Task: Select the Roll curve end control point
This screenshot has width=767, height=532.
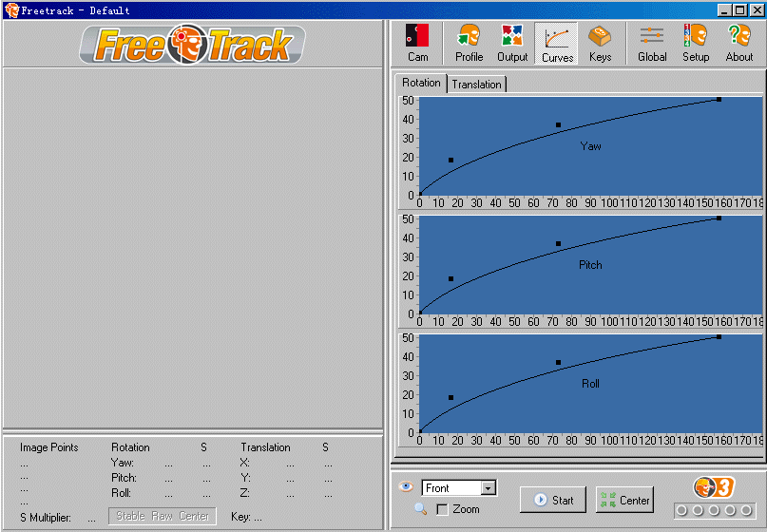Action: pyautogui.click(x=719, y=337)
